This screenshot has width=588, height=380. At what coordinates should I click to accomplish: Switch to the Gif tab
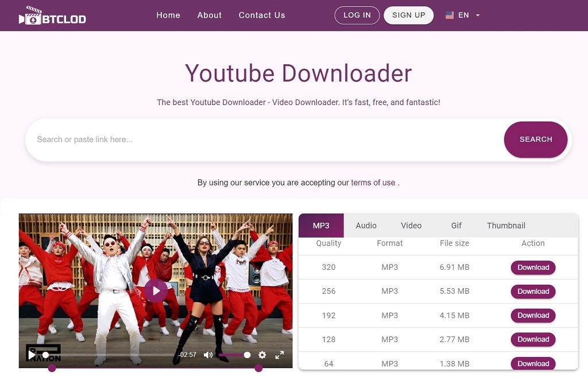pos(457,226)
